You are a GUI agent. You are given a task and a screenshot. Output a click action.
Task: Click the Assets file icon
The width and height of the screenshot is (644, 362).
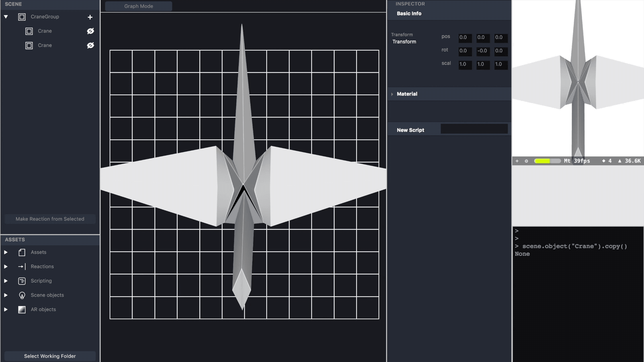tap(22, 252)
